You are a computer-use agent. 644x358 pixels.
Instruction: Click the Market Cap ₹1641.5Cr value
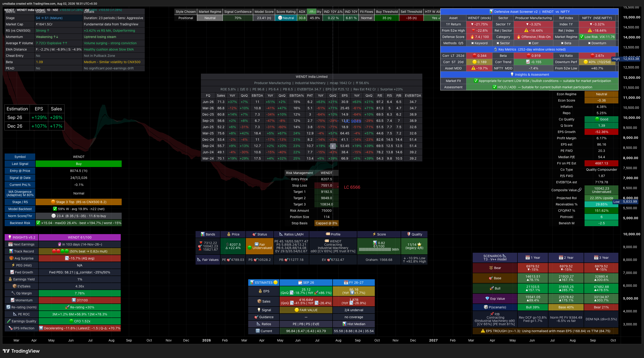(x=44, y=24)
